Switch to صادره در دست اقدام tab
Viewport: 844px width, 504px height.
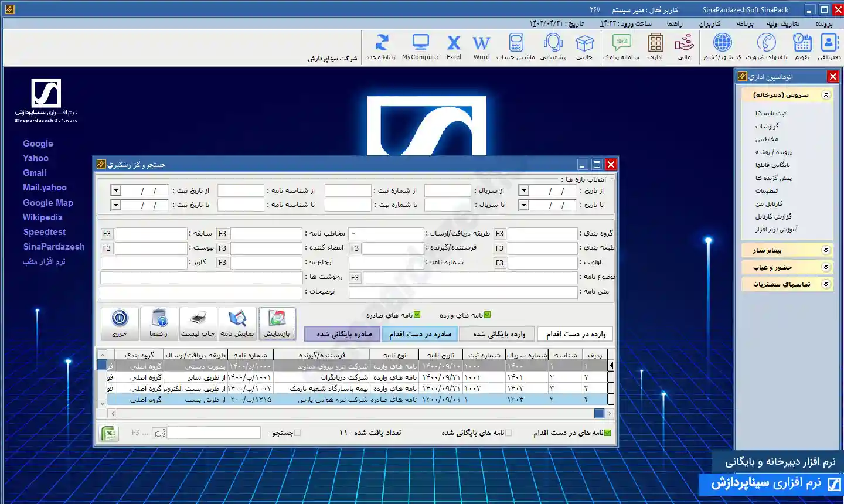coord(420,334)
